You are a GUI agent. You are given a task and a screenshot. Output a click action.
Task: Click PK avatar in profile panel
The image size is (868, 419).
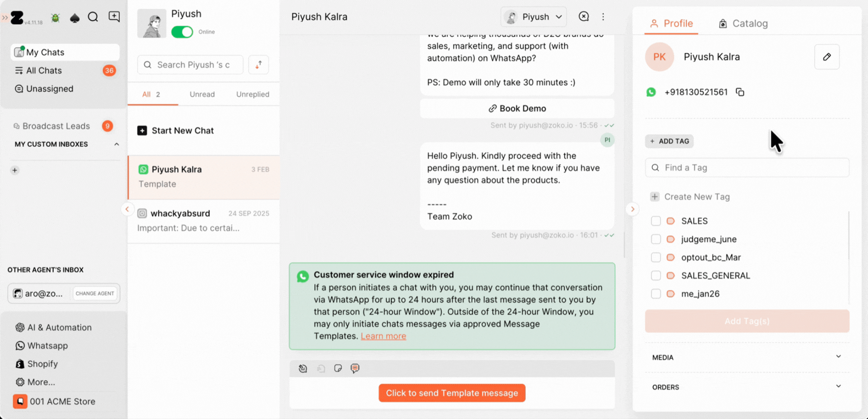(659, 57)
